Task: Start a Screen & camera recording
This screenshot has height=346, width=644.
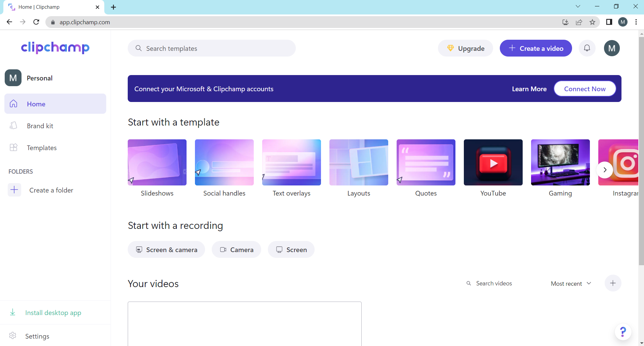Action: 166,249
